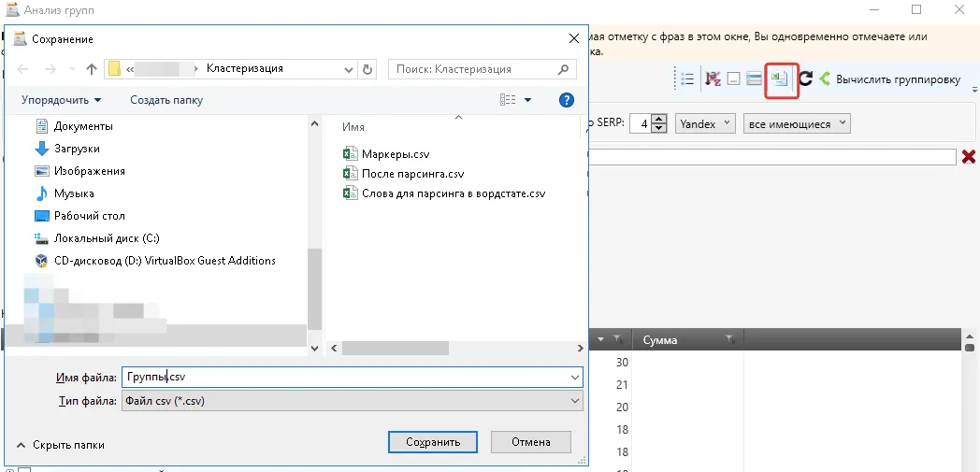
Task: Increase the SERP strength value with up arrow
Action: point(658,120)
